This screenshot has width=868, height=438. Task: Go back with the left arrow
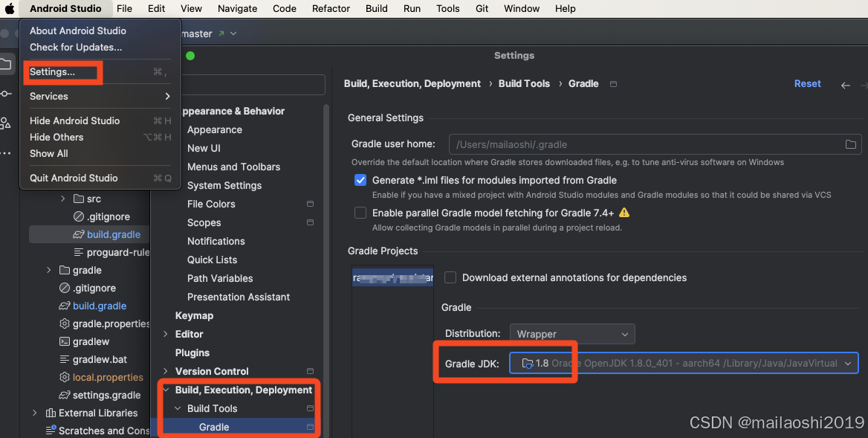(x=845, y=85)
